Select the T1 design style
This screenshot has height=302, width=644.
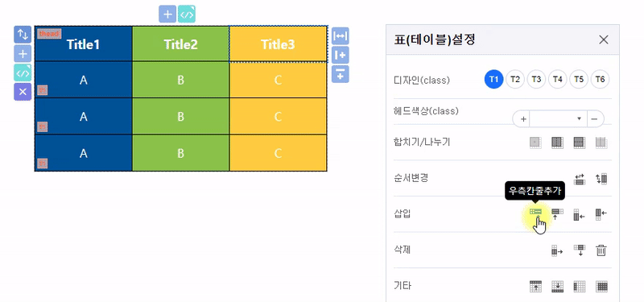point(493,79)
